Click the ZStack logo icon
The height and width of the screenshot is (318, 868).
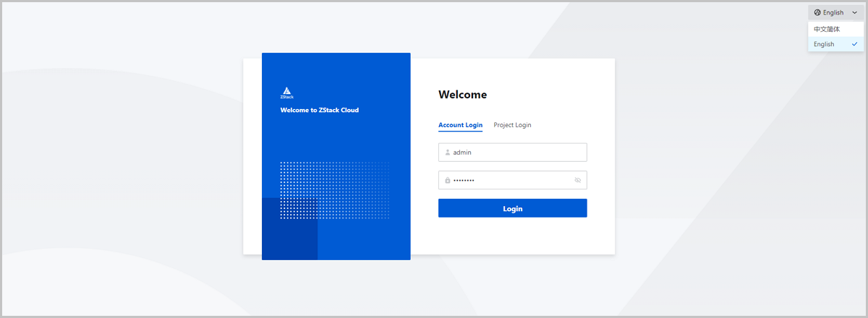tap(286, 92)
